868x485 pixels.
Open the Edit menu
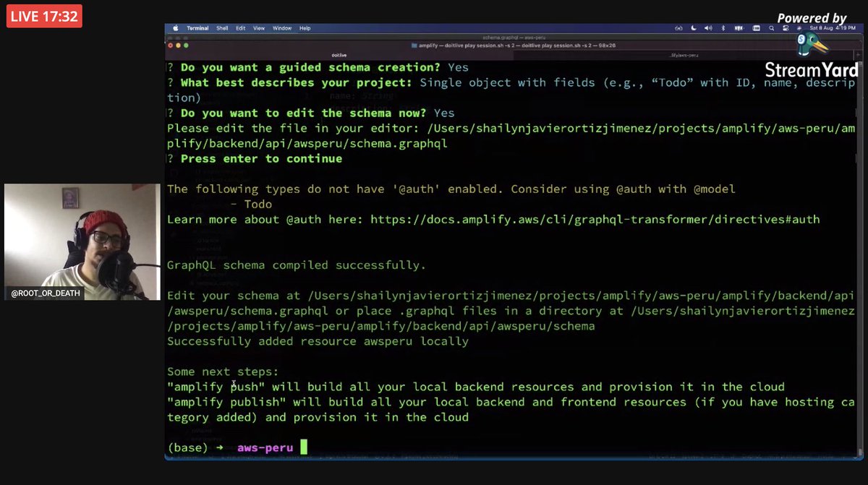[240, 28]
